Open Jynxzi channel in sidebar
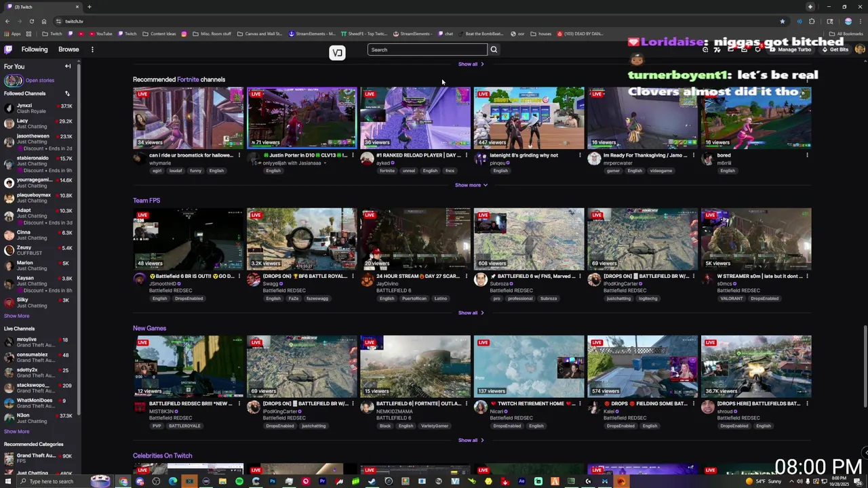This screenshot has width=868, height=488. pos(39,108)
